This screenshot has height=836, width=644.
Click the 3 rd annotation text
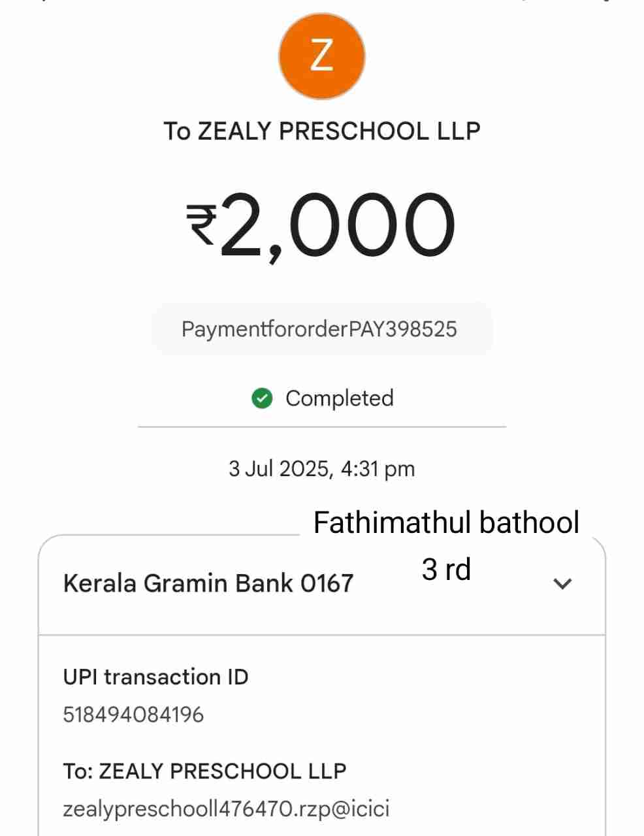446,569
